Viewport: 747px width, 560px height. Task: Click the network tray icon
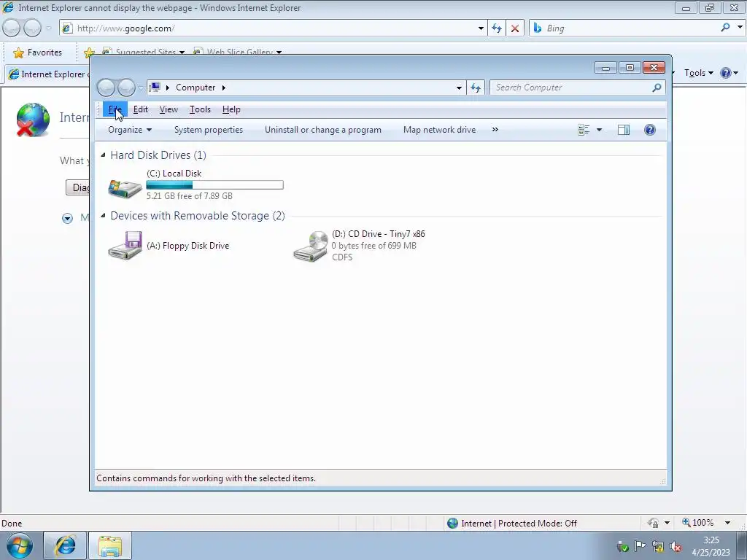click(x=658, y=547)
